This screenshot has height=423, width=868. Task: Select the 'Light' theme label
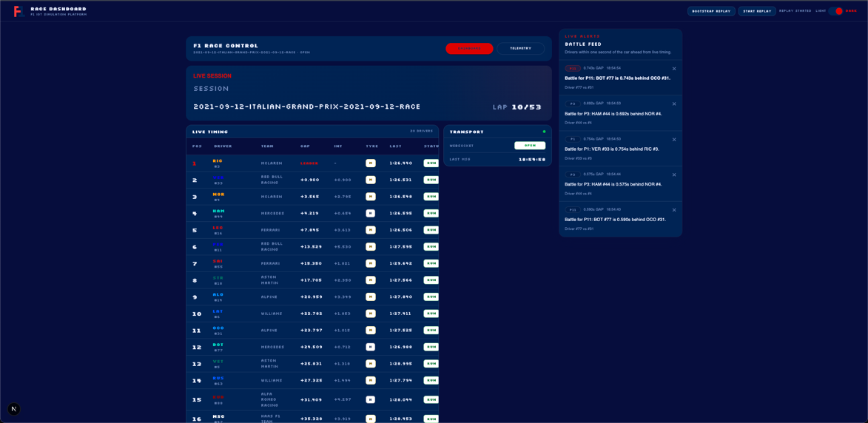coord(821,11)
